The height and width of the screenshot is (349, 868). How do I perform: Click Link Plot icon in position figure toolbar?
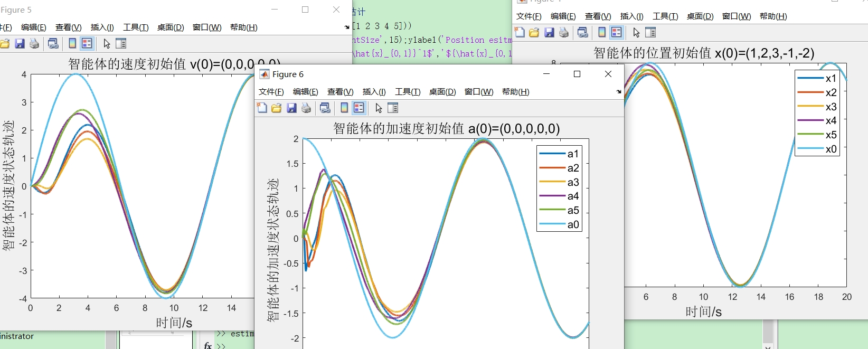click(x=583, y=32)
